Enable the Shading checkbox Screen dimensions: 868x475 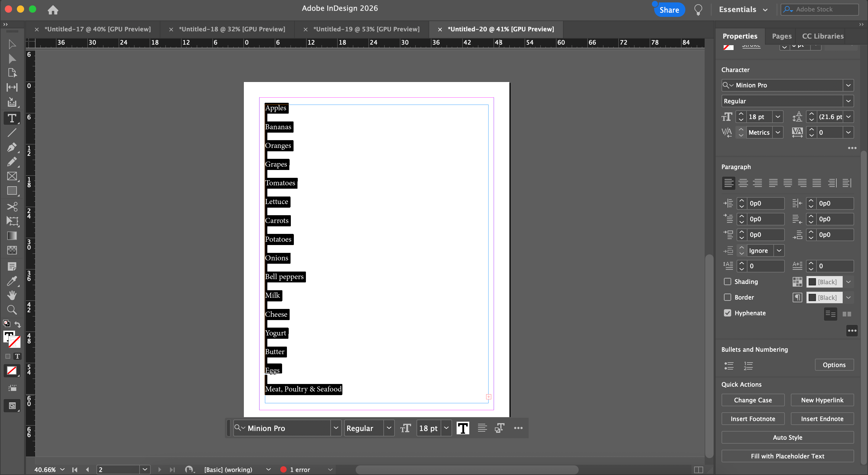(728, 282)
